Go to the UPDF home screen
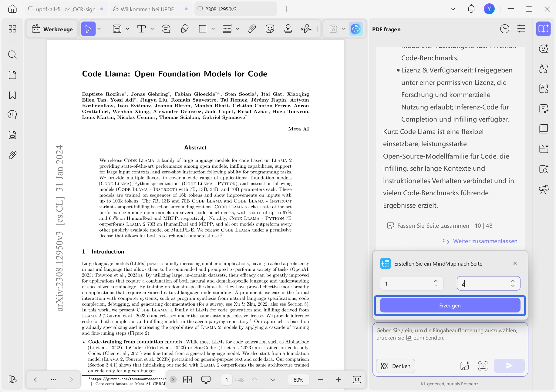This screenshot has width=556, height=392. point(12,9)
